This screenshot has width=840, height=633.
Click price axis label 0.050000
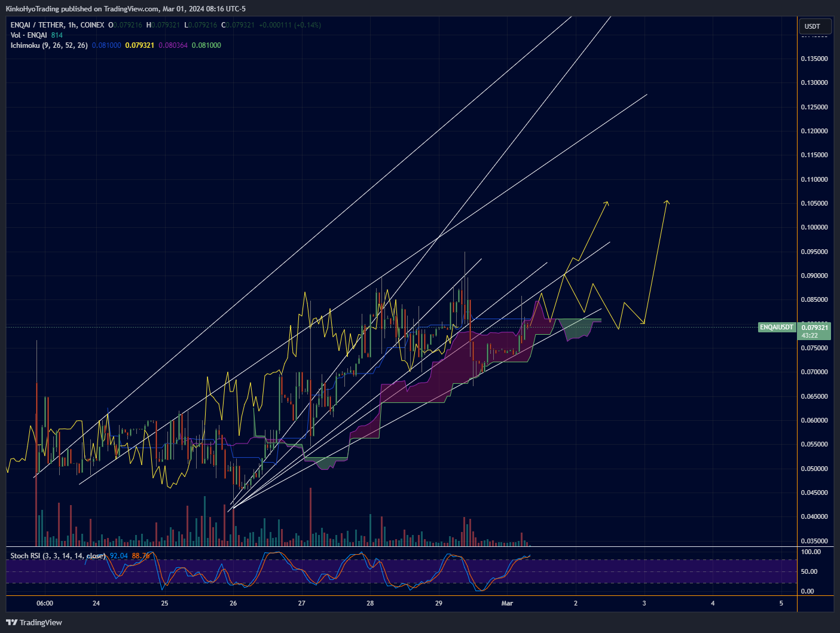814,469
